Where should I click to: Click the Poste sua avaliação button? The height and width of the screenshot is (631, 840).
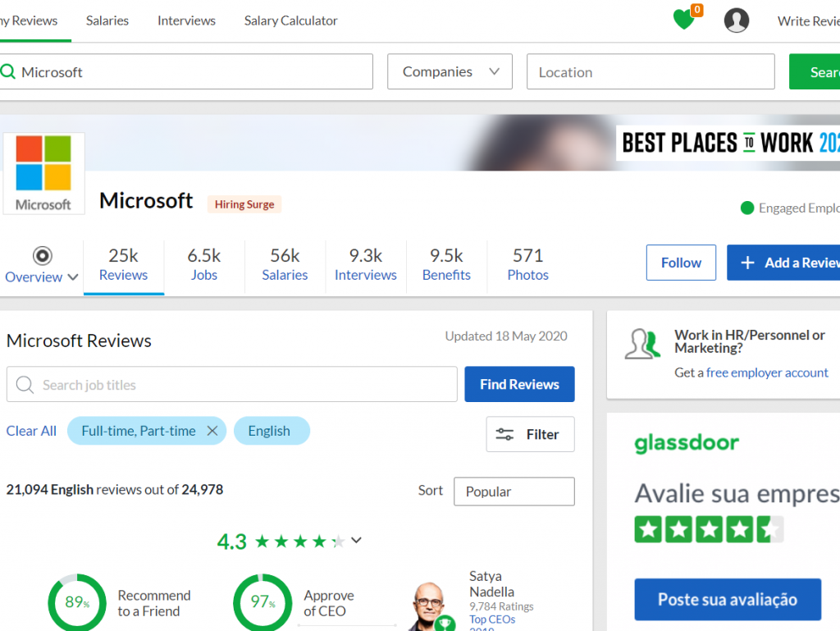click(728, 599)
